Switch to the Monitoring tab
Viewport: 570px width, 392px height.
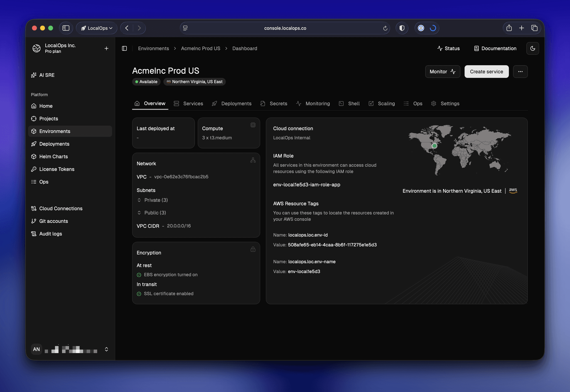pos(313,103)
